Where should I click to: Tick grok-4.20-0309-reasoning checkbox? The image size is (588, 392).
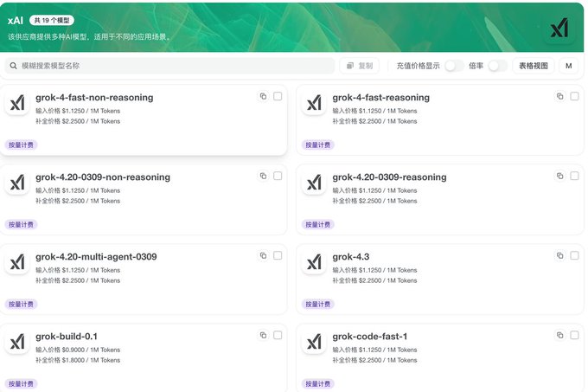[x=574, y=176]
